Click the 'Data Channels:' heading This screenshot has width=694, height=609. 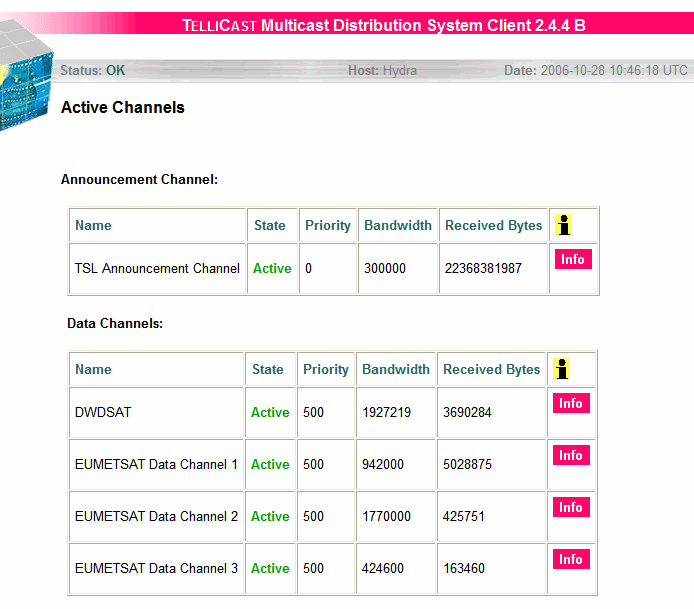click(x=115, y=323)
